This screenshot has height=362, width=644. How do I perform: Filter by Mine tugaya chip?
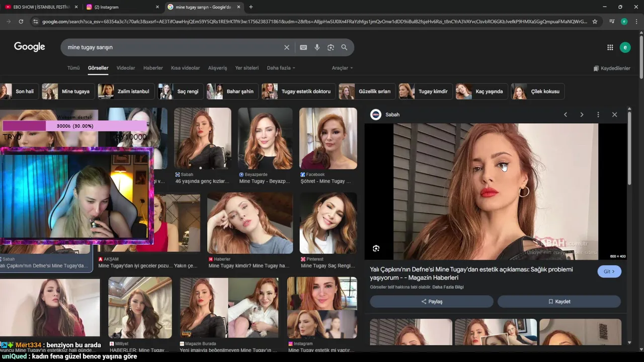coord(68,92)
